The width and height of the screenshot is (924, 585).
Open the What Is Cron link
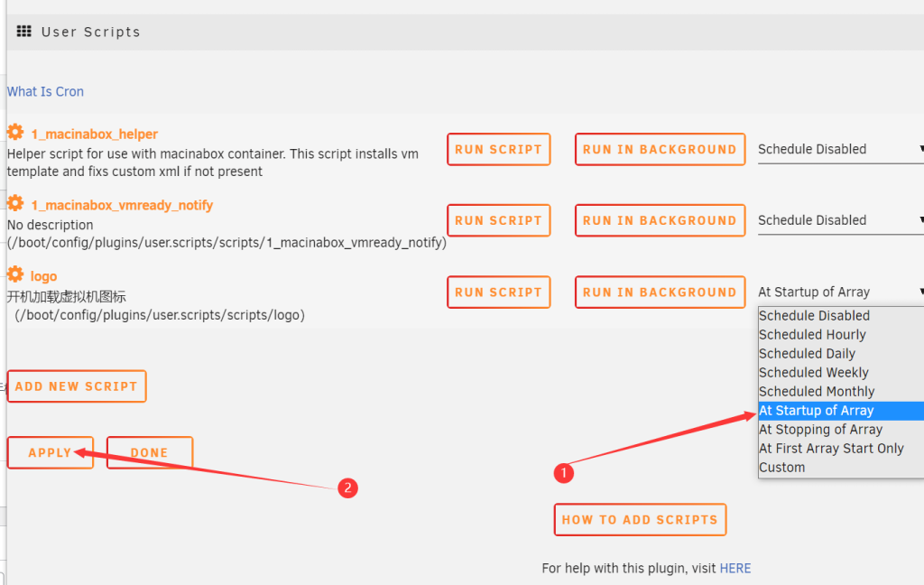[x=45, y=91]
